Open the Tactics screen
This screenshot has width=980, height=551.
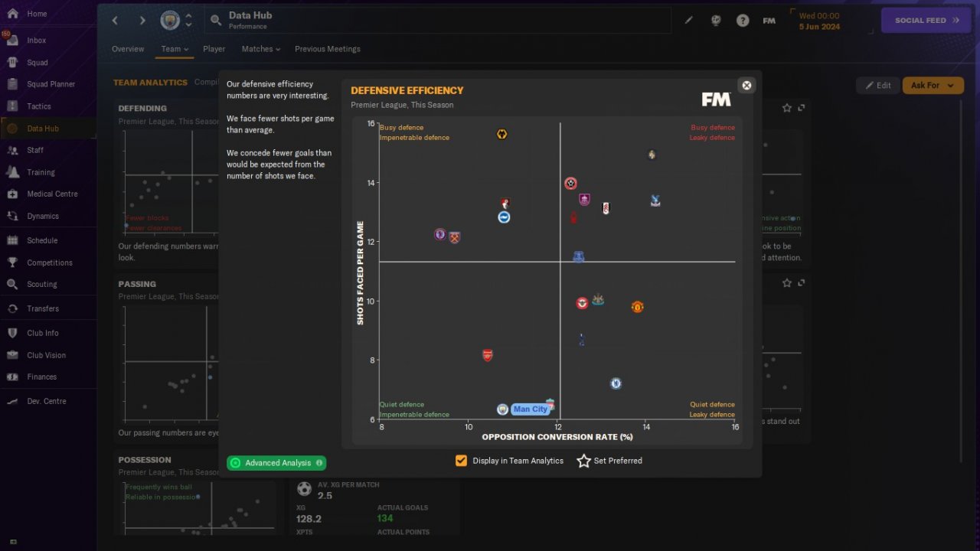[x=39, y=106]
